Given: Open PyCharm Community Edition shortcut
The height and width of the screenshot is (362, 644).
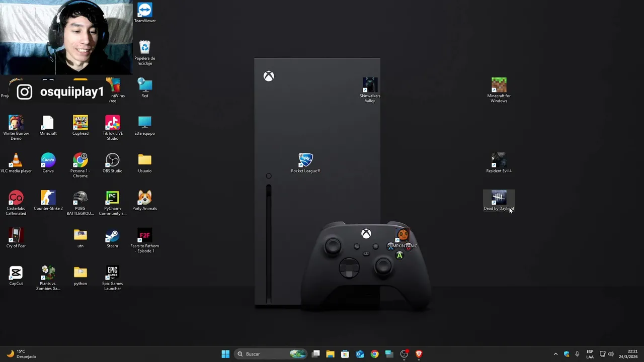Looking at the screenshot, I should click(x=113, y=203).
